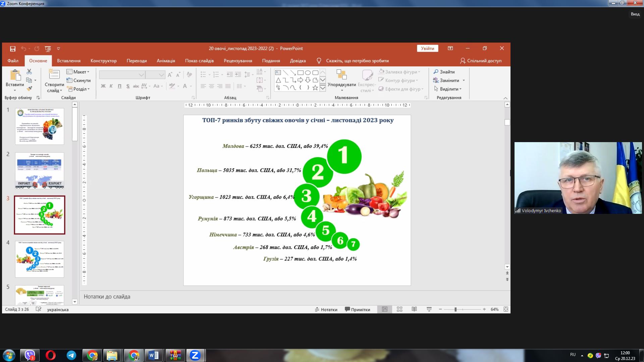Image resolution: width=644 pixels, height=362 pixels.
Task: Open the Розділ section dropdown
Action: (x=78, y=89)
